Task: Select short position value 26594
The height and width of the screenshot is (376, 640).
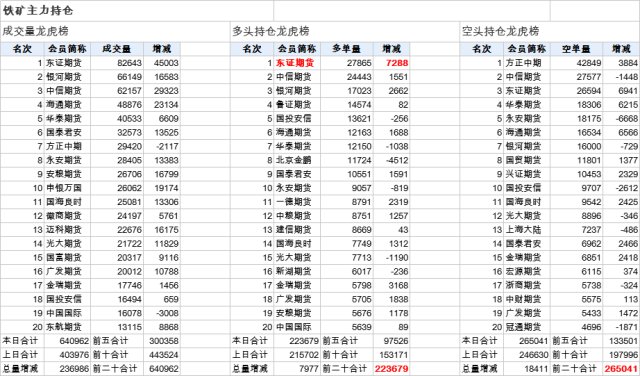Action: [589, 91]
